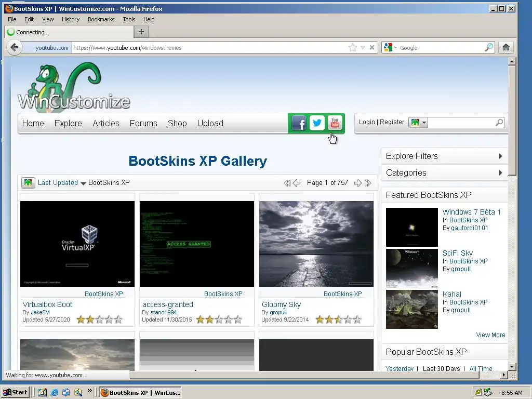Click the quick launch magnifier folder icon
This screenshot has height=399, width=532.
pos(78,393)
